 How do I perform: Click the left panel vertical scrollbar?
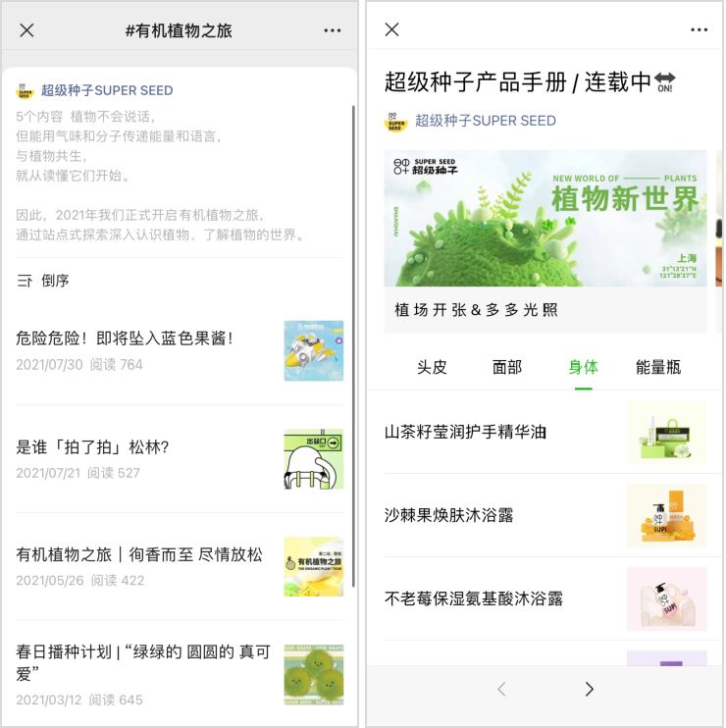354,346
